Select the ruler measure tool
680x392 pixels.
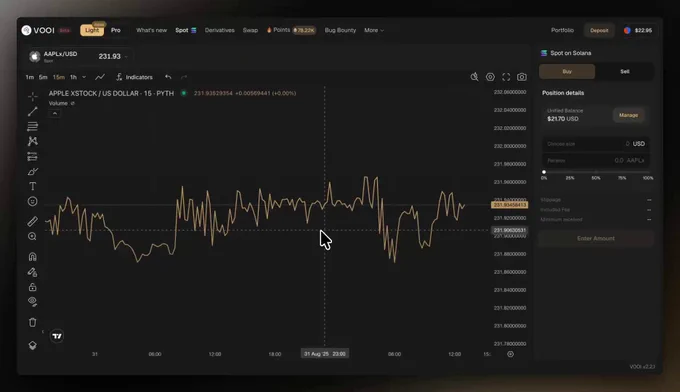[x=33, y=221]
